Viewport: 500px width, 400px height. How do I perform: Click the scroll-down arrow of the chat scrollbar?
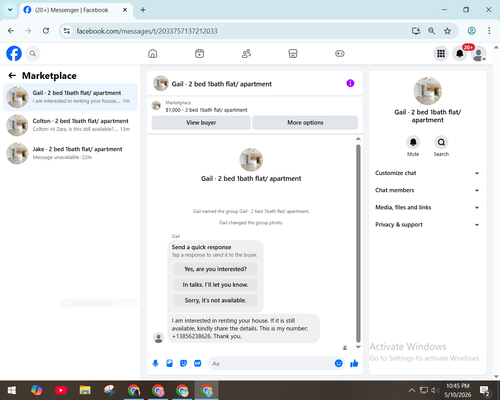coord(358,347)
